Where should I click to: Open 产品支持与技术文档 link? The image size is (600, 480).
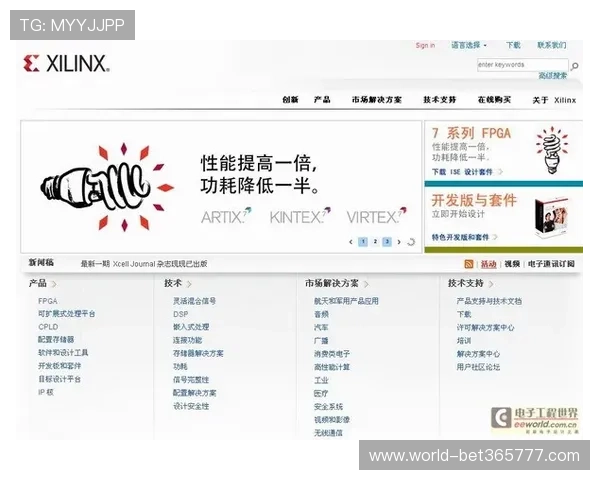(x=489, y=301)
